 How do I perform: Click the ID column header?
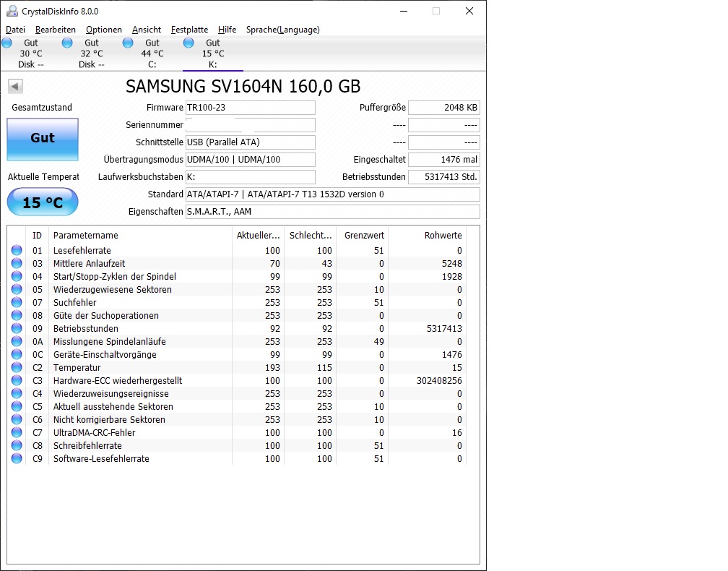37,235
